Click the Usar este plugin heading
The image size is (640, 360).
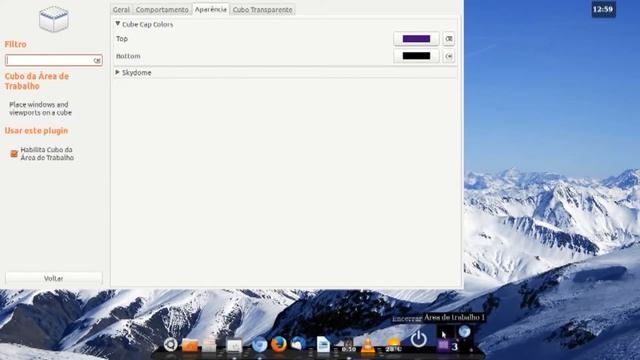[x=36, y=131]
